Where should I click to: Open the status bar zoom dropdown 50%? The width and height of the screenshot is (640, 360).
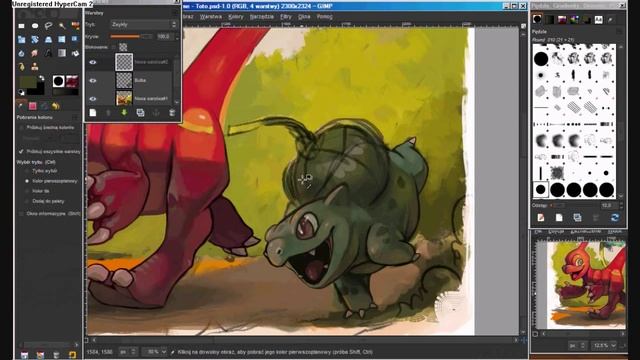155,351
